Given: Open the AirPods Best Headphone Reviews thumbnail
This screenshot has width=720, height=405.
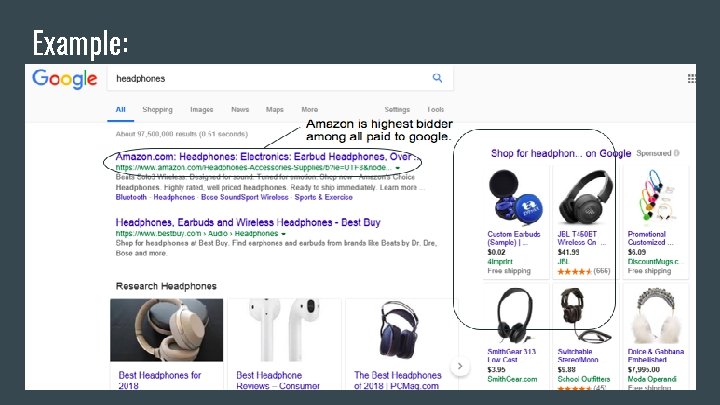Looking at the screenshot, I should [285, 330].
